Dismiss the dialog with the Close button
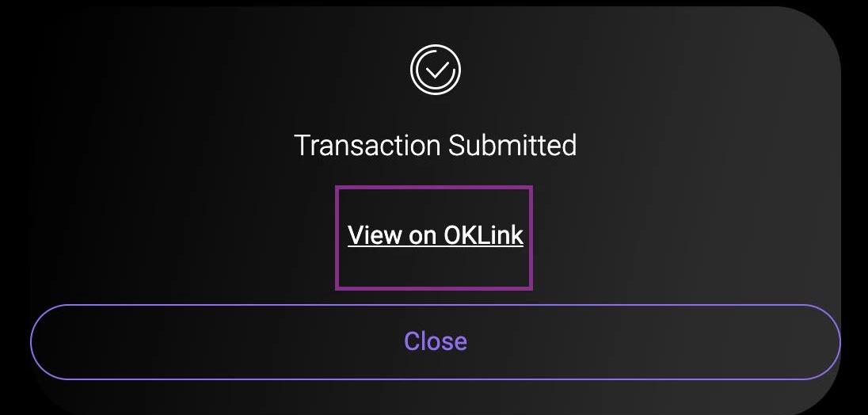The image size is (868, 415). [435, 342]
